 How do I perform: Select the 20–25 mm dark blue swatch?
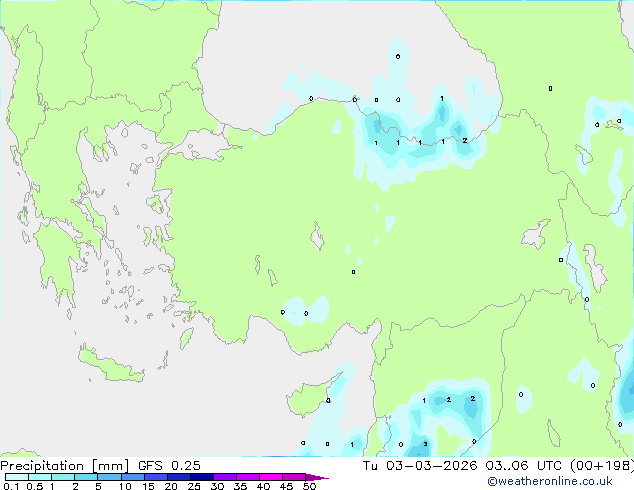click(x=178, y=477)
